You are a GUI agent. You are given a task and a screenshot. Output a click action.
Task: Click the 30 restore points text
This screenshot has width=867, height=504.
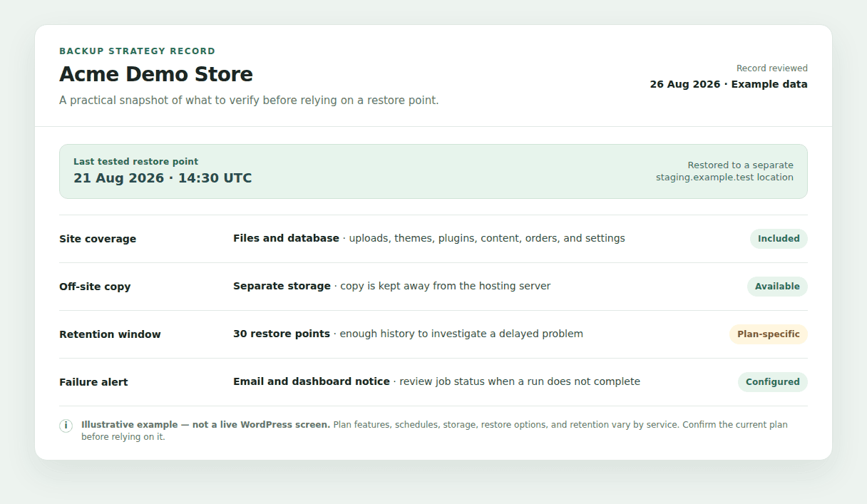(282, 334)
